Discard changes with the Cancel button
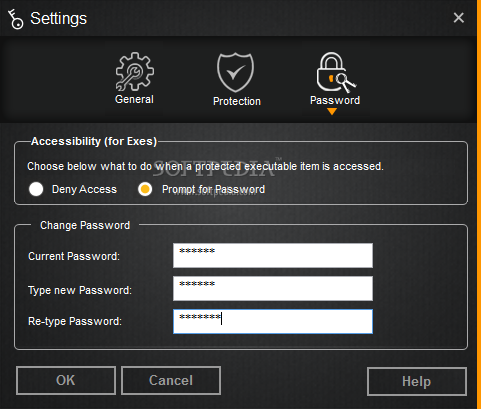Viewport: 481px width, 409px height. pos(171,380)
